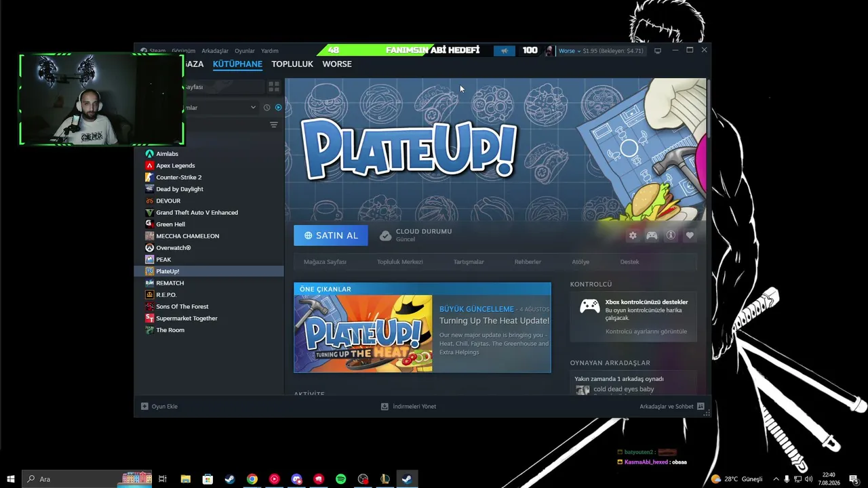This screenshot has width=868, height=488.
Task: Open the Topluluk Merkezi link
Action: 400,262
